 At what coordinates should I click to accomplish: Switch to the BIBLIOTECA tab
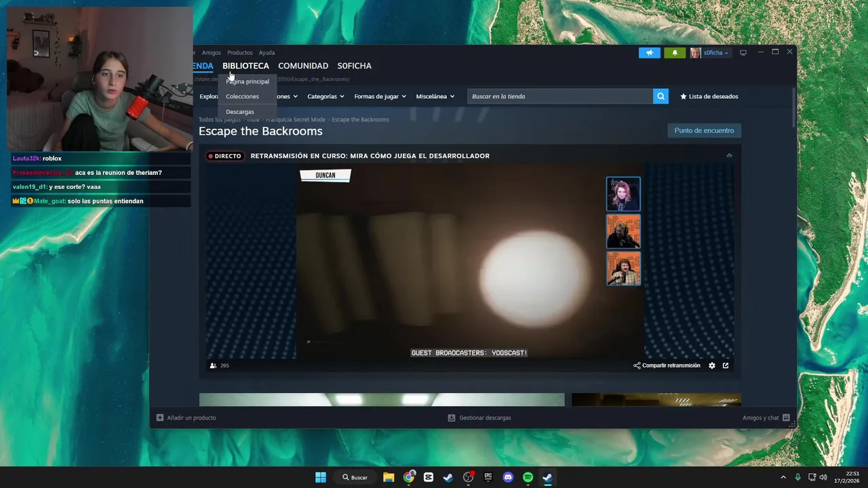(x=245, y=66)
